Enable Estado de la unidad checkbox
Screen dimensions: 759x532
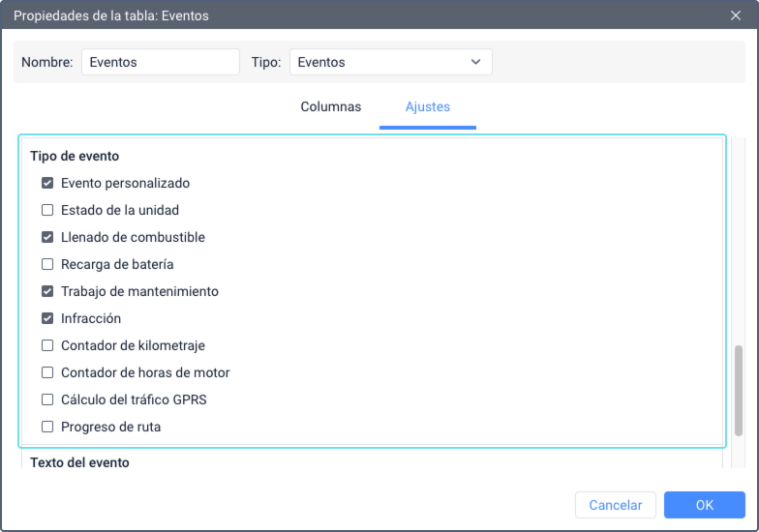tap(47, 210)
